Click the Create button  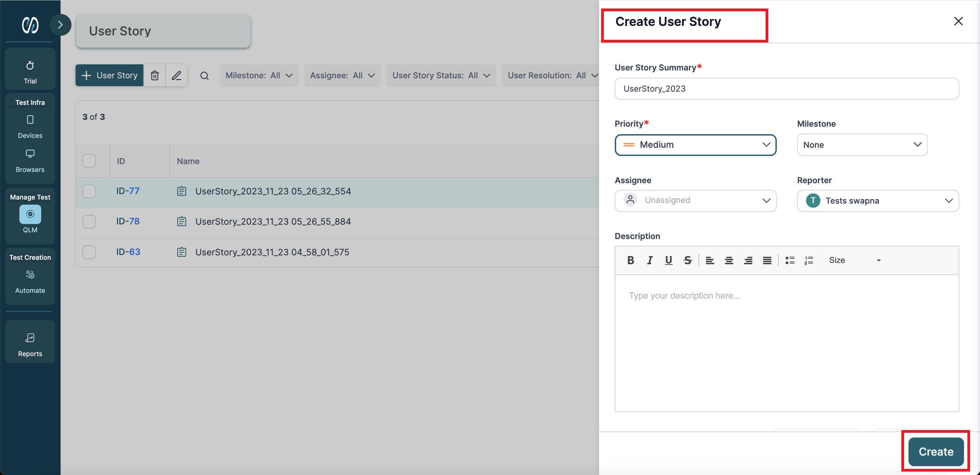[x=935, y=452]
